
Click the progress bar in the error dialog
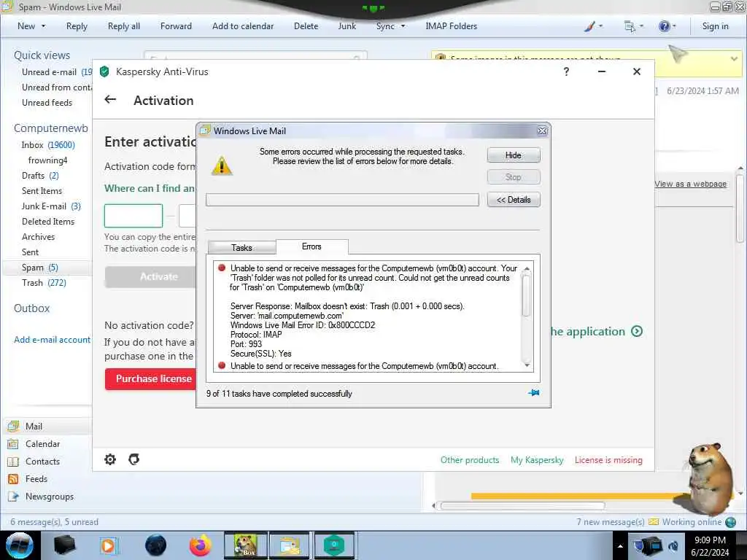click(342, 200)
